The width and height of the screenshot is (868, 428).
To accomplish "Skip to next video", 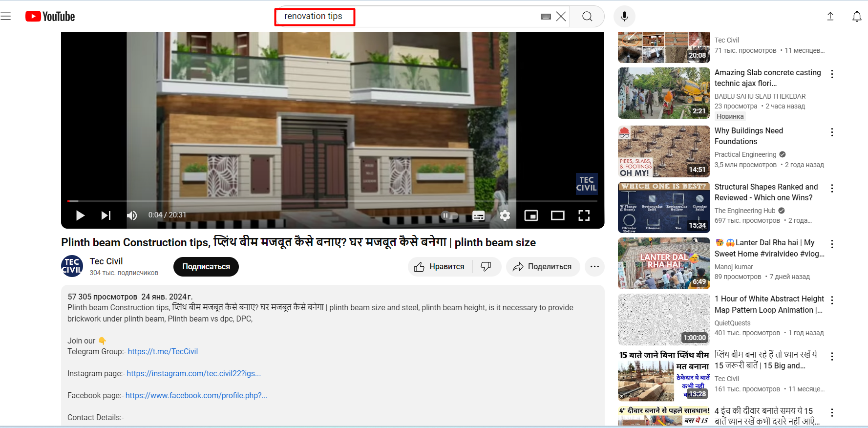I will click(106, 215).
